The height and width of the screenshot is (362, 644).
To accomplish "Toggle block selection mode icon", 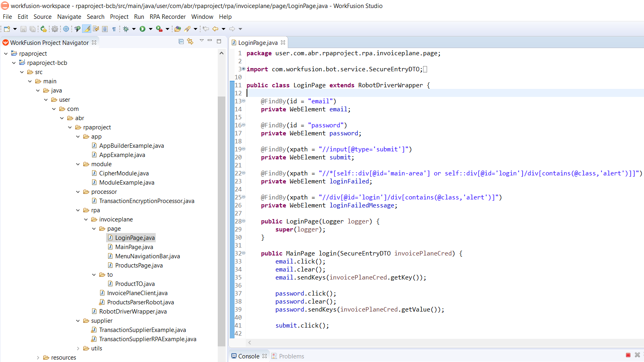I will [105, 29].
